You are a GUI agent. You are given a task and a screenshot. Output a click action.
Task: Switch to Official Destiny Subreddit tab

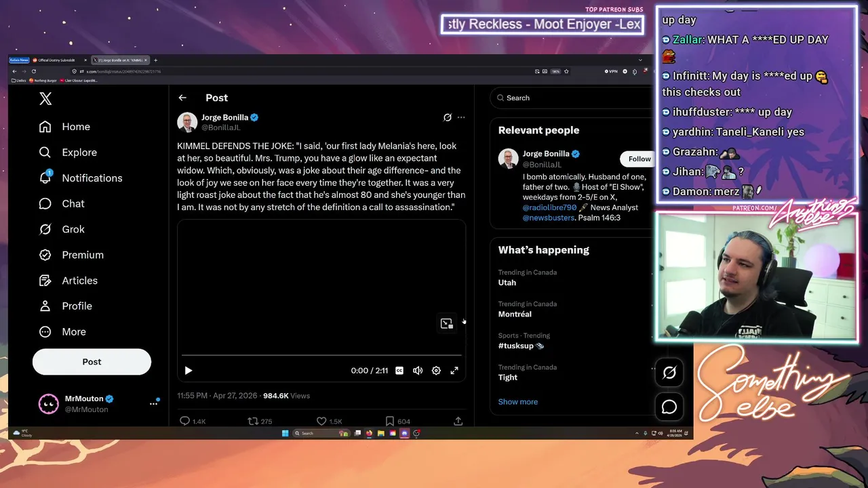point(60,60)
